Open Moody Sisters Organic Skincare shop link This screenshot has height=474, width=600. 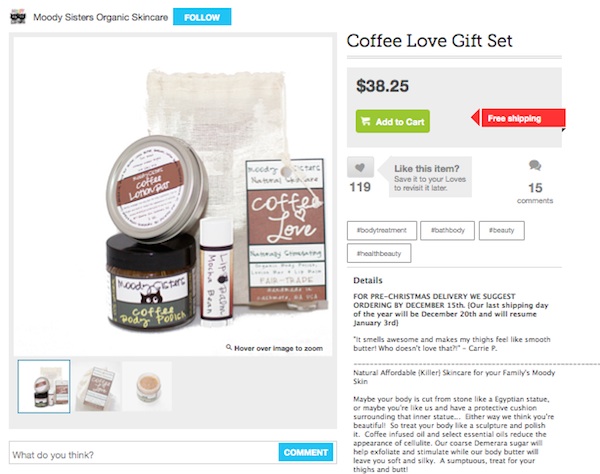[x=101, y=17]
